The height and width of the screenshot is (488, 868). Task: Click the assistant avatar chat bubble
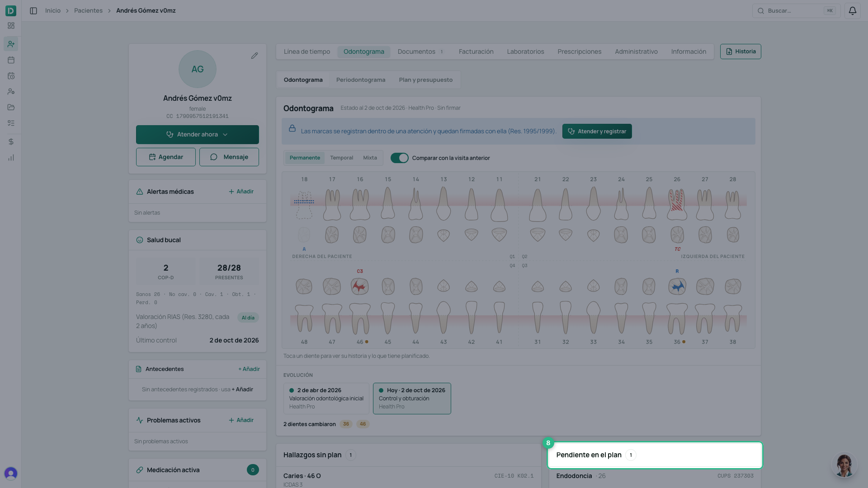tap(844, 465)
